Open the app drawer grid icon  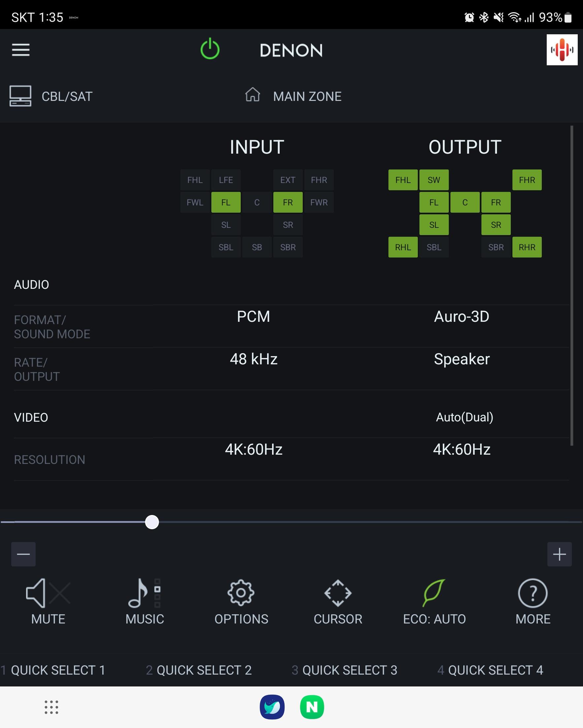[51, 707]
